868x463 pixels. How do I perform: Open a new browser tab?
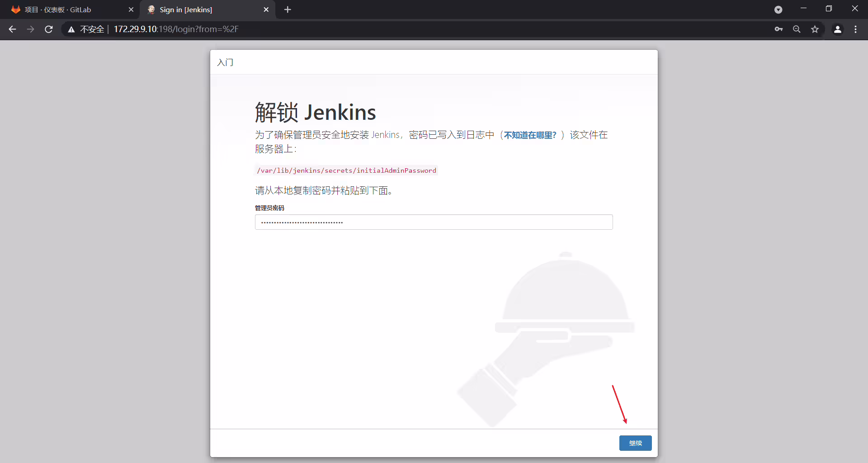(x=288, y=9)
